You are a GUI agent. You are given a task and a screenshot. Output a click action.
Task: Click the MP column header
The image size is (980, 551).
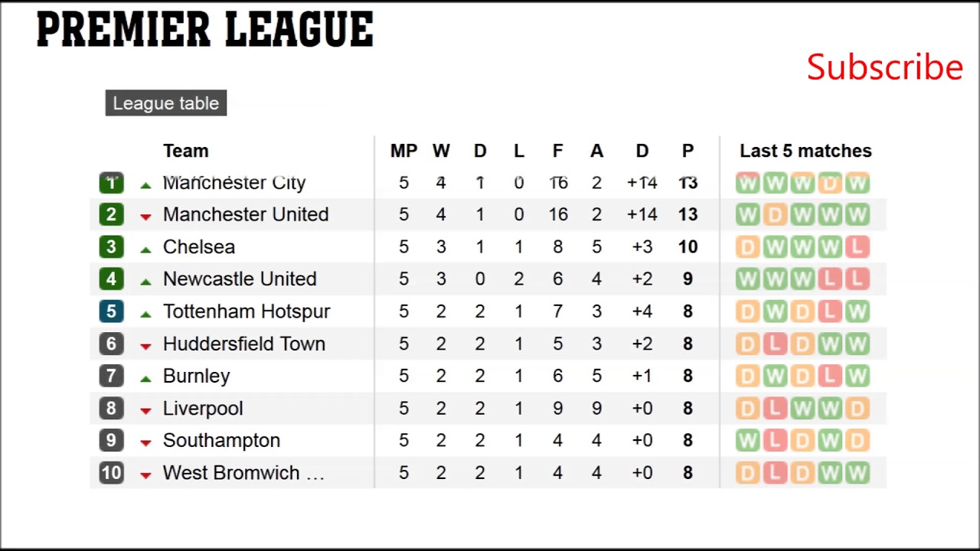[403, 151]
